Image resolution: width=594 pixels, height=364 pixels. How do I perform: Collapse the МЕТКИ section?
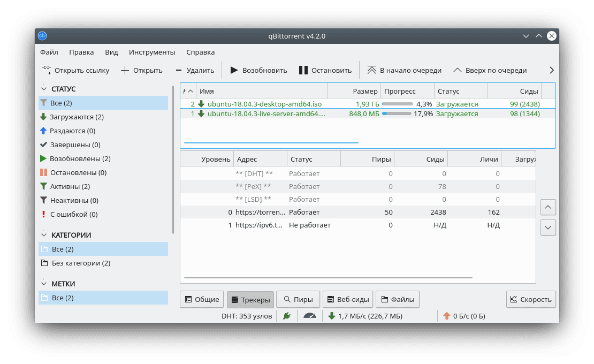[x=44, y=284]
